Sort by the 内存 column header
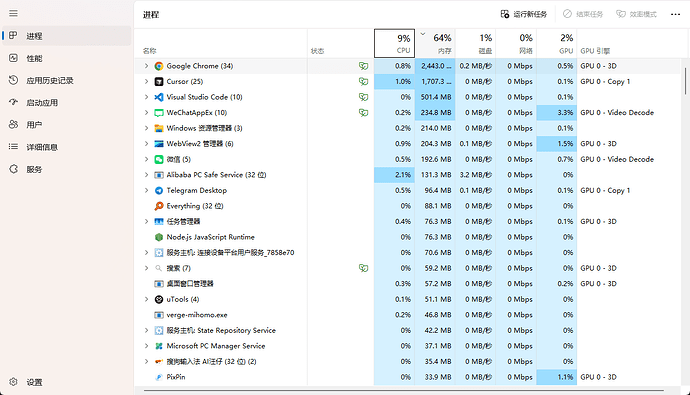 click(435, 44)
